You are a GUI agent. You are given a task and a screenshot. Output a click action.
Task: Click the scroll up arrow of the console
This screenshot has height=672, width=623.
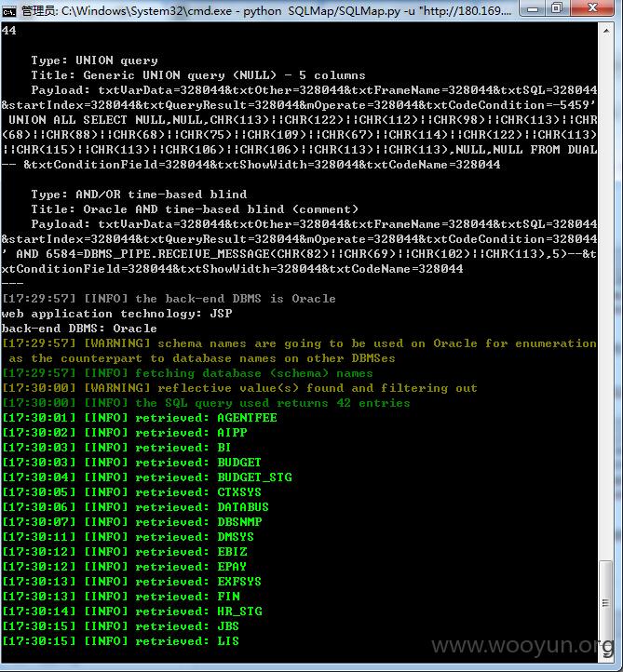tap(606, 31)
